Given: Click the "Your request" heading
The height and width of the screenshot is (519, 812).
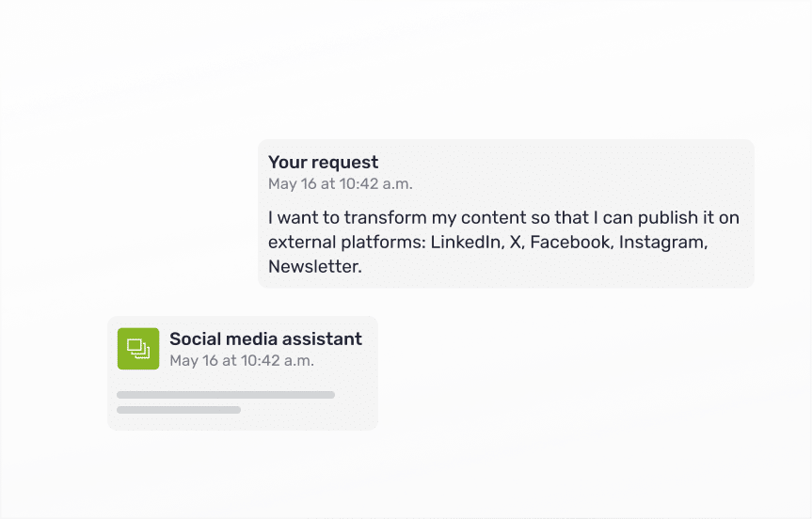Looking at the screenshot, I should (x=323, y=163).
